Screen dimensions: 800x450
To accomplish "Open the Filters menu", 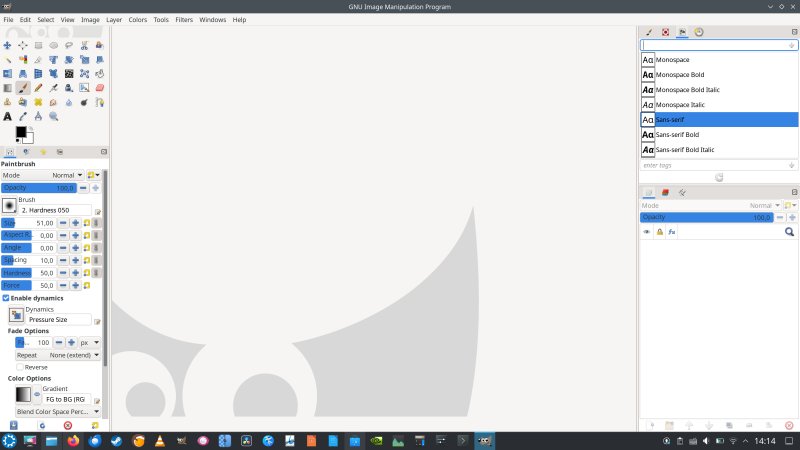I will pyautogui.click(x=184, y=19).
